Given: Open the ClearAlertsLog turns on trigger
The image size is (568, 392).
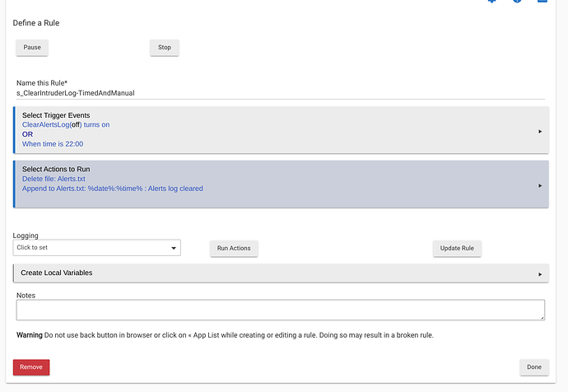Looking at the screenshot, I should click(66, 124).
